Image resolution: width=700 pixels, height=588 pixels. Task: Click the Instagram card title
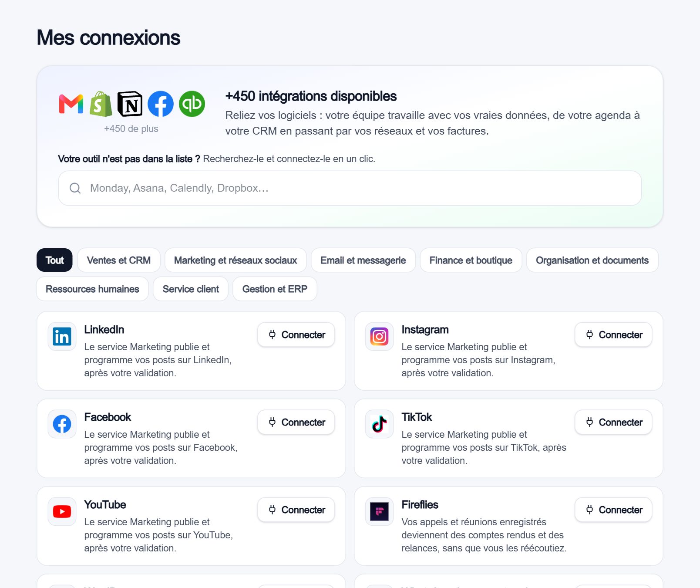(425, 330)
